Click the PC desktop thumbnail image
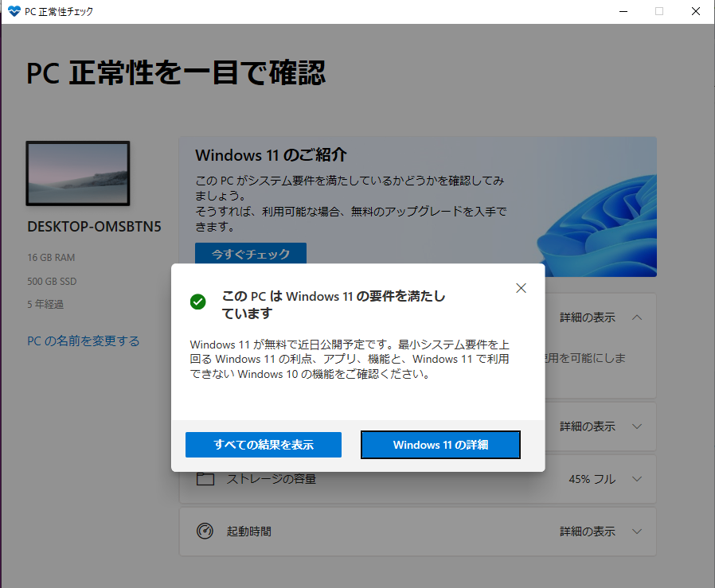The width and height of the screenshot is (715, 588). pos(78,173)
